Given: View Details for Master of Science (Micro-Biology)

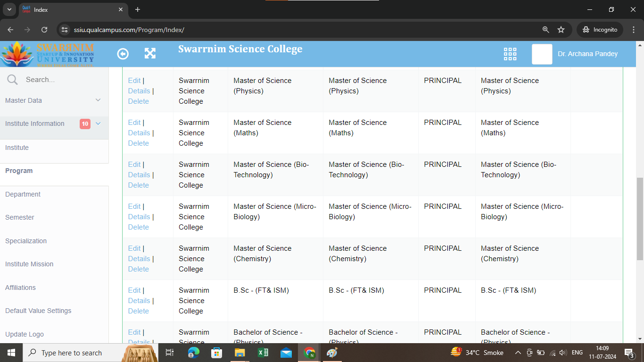Looking at the screenshot, I should [x=139, y=217].
